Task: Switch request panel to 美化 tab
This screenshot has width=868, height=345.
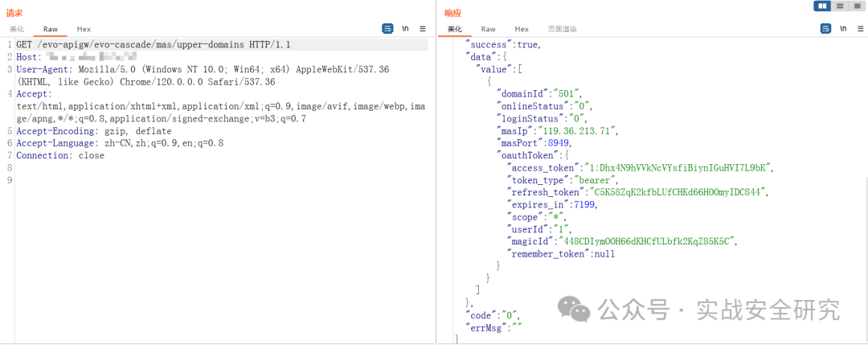Action: point(17,29)
